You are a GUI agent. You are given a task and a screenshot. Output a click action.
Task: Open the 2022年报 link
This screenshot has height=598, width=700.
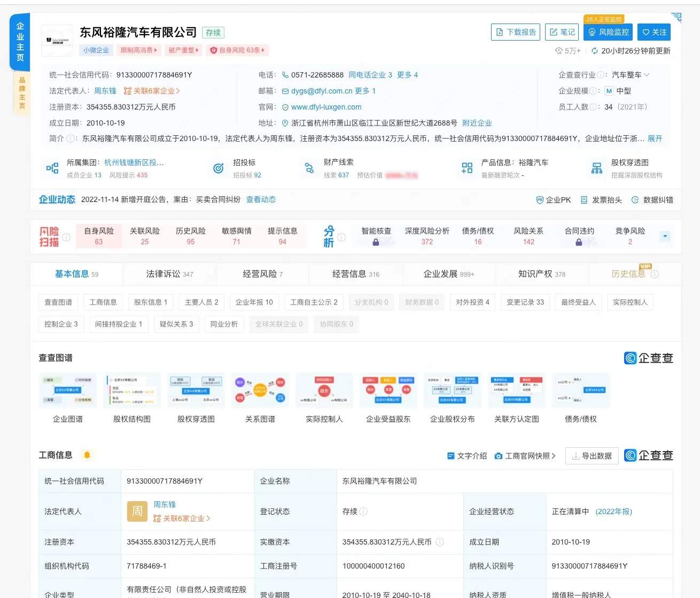pos(613,511)
